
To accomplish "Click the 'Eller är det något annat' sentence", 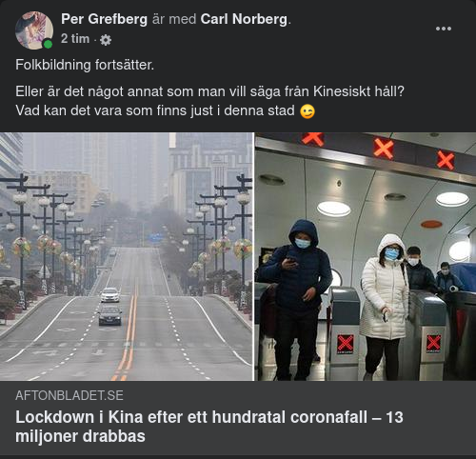I will 209,91.
